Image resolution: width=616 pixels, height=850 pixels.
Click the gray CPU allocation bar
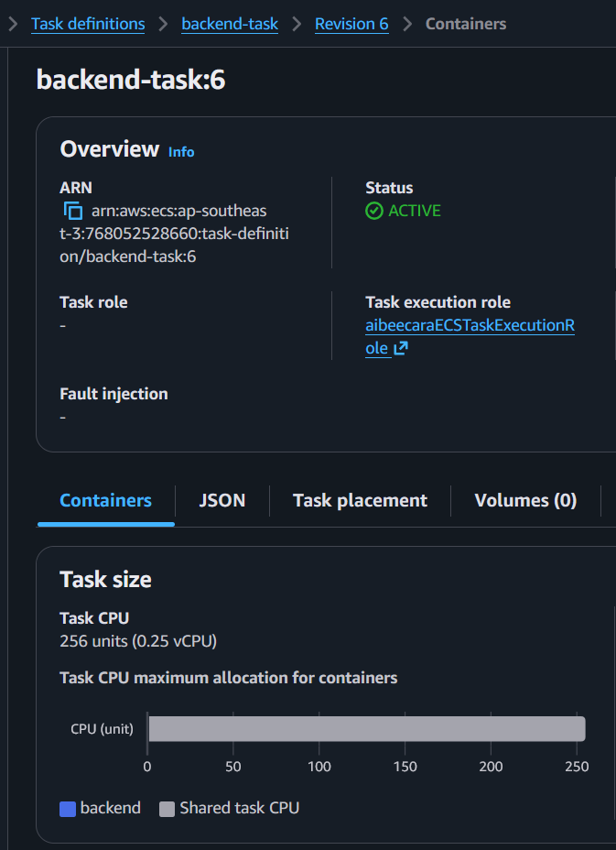(x=367, y=728)
